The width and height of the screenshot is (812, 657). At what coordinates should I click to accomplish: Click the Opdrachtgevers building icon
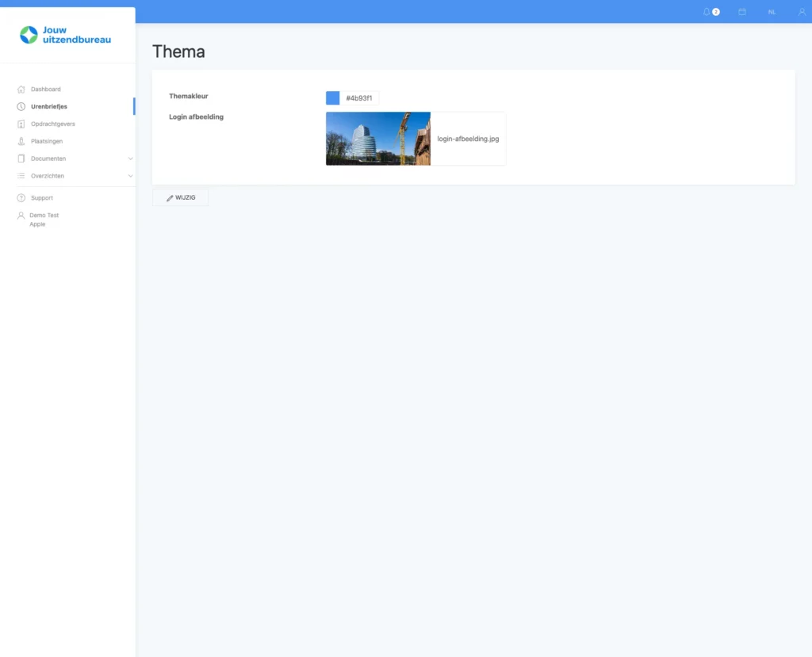21,124
